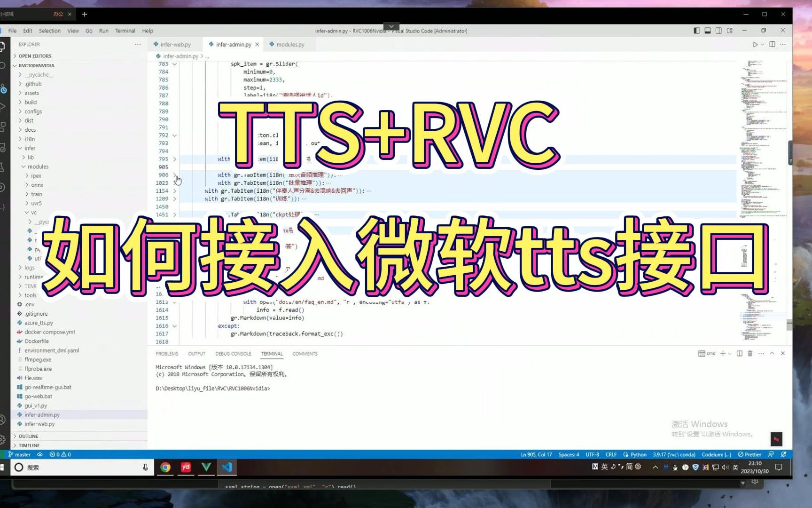Kill the terminal with the trash icon

[750, 353]
